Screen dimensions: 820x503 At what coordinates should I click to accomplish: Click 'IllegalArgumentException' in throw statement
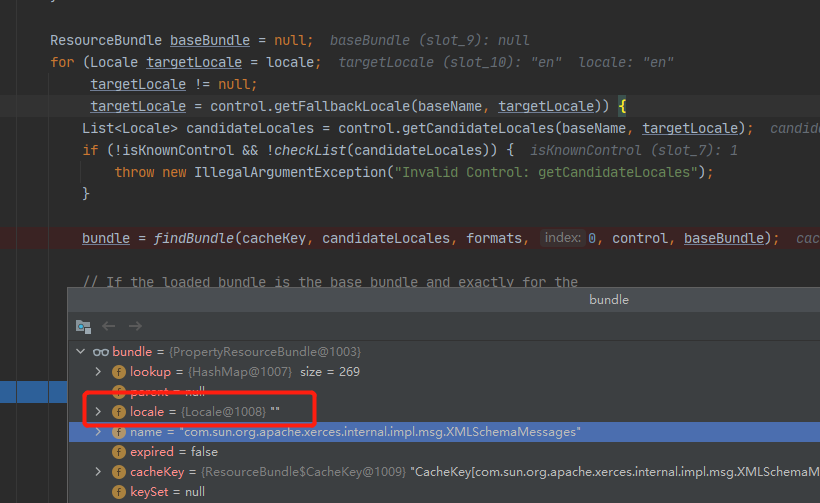click(290, 172)
